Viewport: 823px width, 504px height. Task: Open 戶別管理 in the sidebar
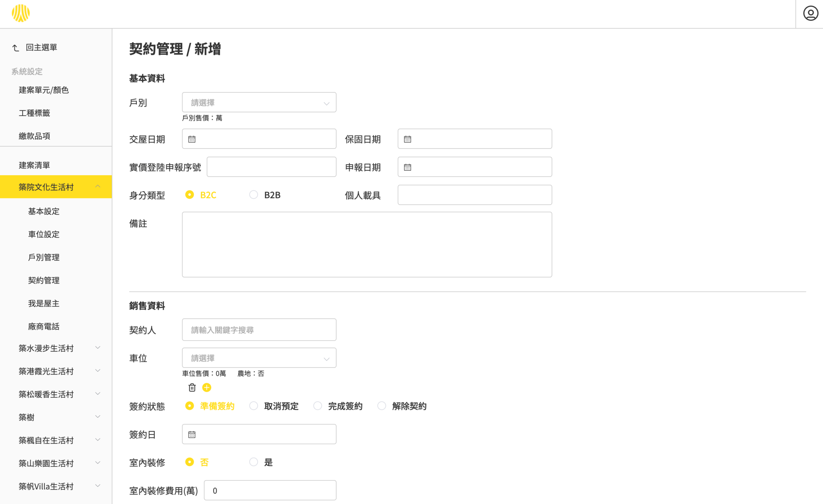coord(44,257)
